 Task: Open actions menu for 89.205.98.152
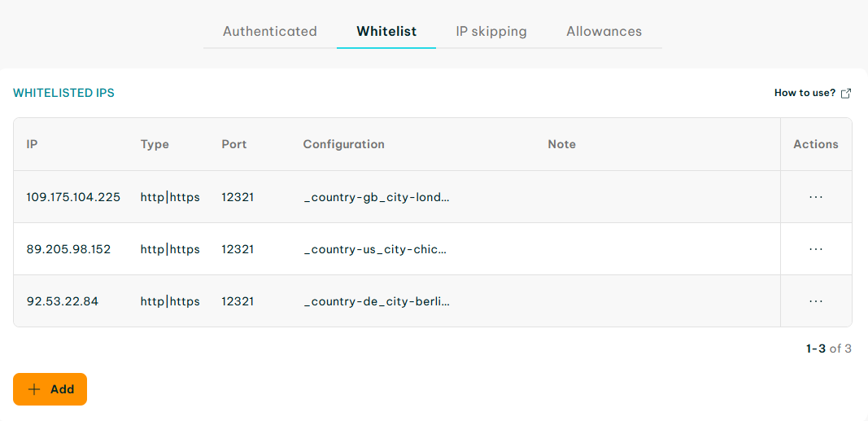816,249
